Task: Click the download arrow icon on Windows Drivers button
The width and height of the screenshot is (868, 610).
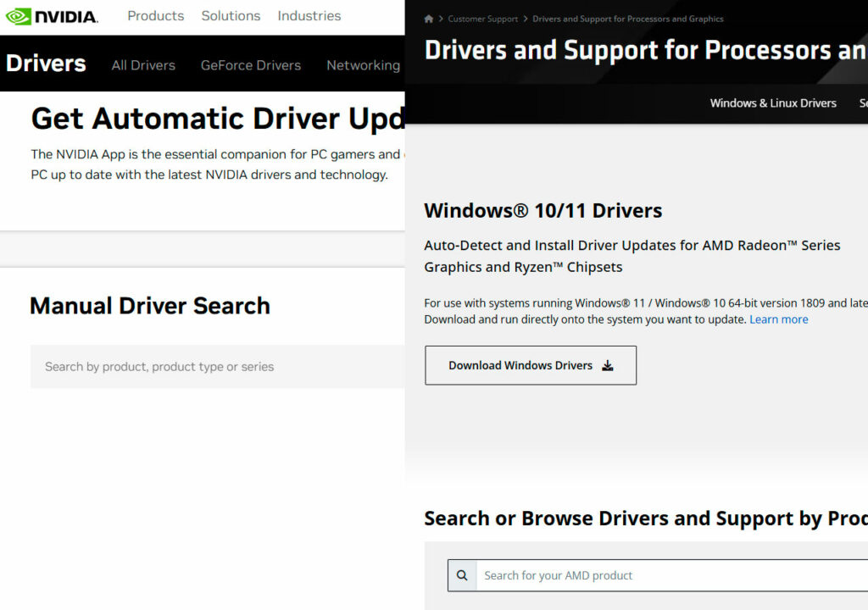Action: 607,366
